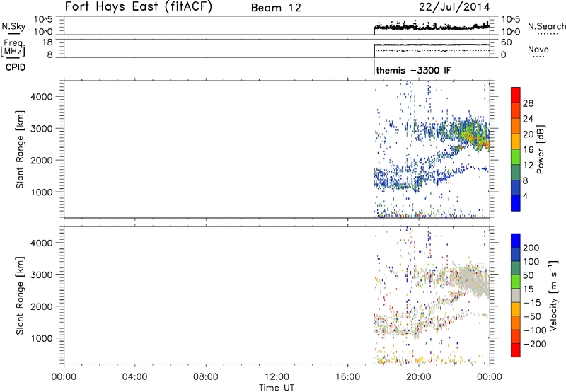Click the noise trace in the N.Sky panel

point(432,27)
